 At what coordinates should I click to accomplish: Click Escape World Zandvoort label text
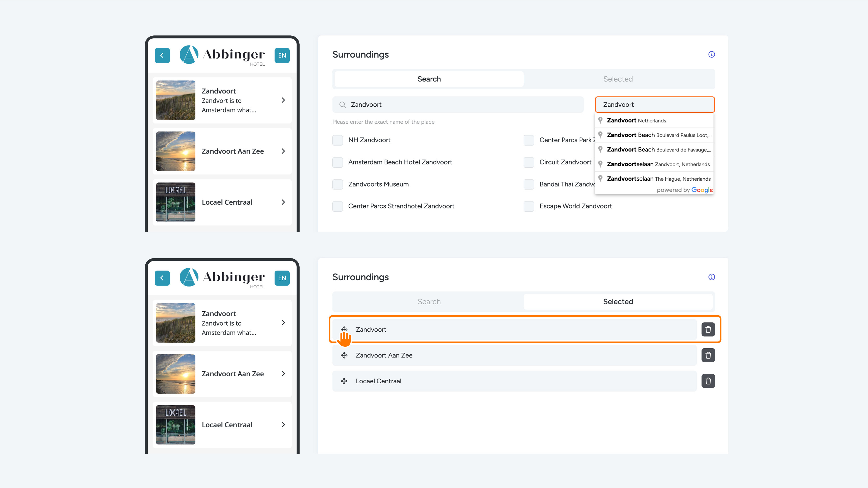(x=575, y=206)
